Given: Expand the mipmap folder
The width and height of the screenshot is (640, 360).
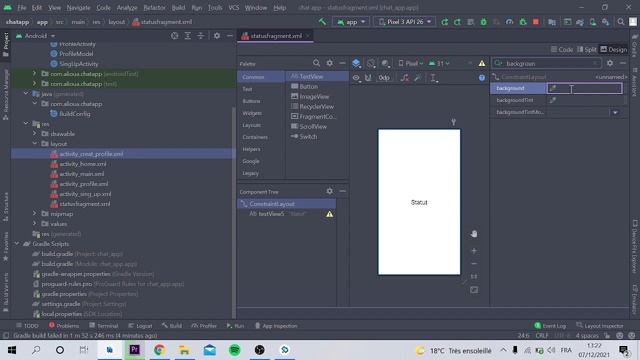Looking at the screenshot, I should [x=35, y=214].
